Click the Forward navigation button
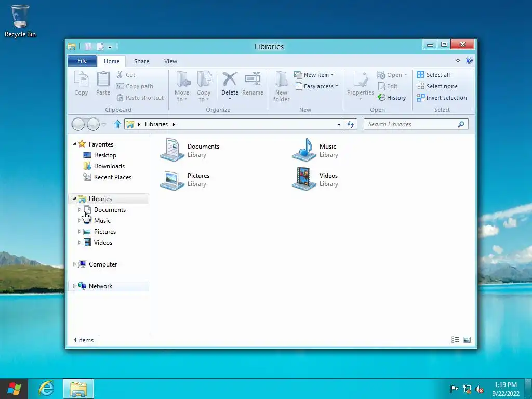532x399 pixels. coord(93,125)
